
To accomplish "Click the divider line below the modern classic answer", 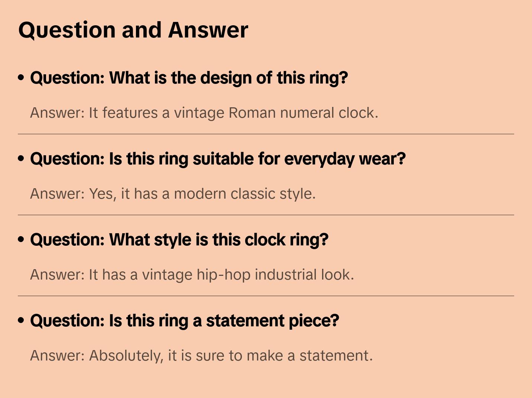I will [266, 215].
